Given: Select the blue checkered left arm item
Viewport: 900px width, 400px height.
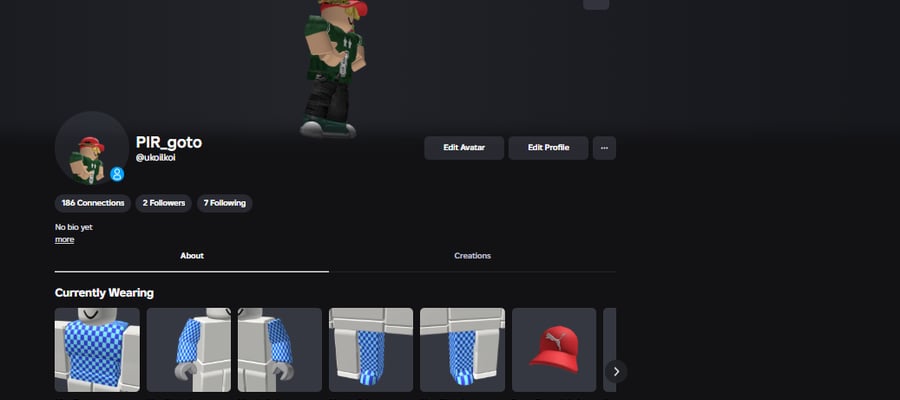Looking at the screenshot, I should pos(280,349).
